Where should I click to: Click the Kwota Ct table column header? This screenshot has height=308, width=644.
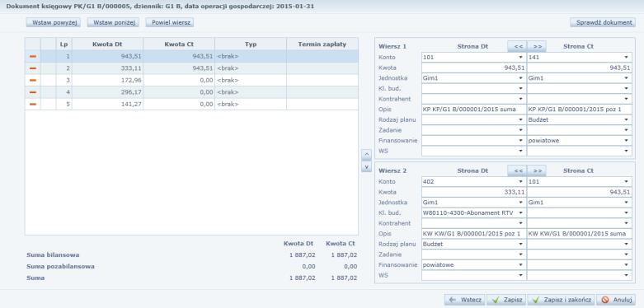pos(179,44)
